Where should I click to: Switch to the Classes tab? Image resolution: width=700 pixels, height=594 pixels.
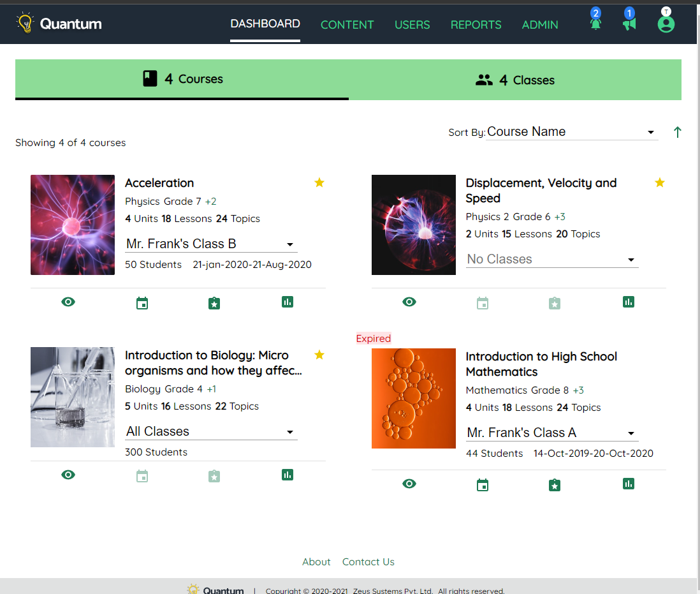(x=515, y=80)
